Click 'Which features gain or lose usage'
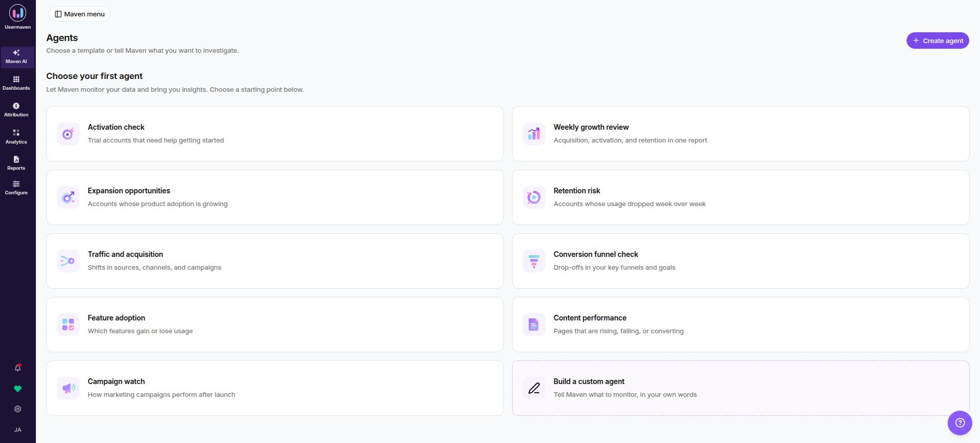This screenshot has width=980, height=443. [x=140, y=331]
